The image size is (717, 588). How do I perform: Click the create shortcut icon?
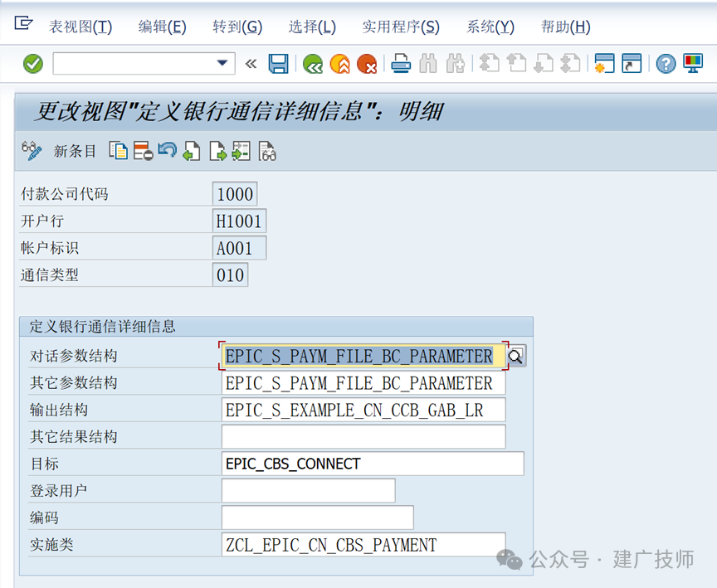coord(632,64)
